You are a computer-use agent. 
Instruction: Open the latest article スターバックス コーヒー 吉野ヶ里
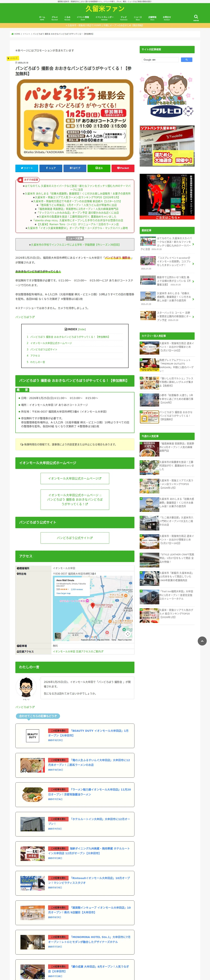point(167,316)
